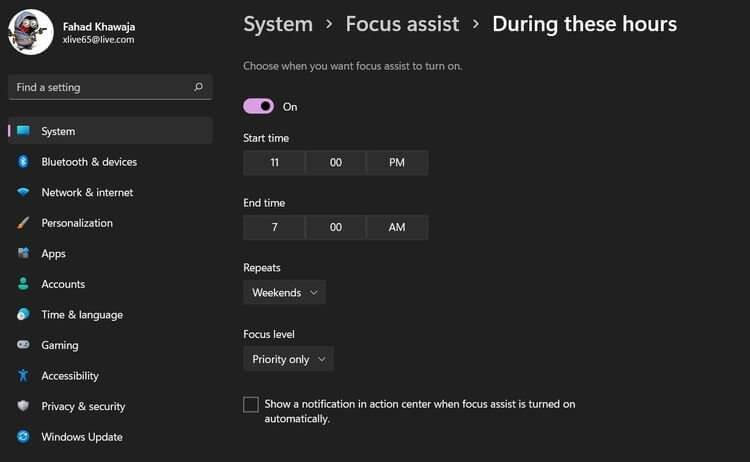Screen dimensions: 750x462
Task: Click the search magnifier icon
Action: (x=199, y=87)
